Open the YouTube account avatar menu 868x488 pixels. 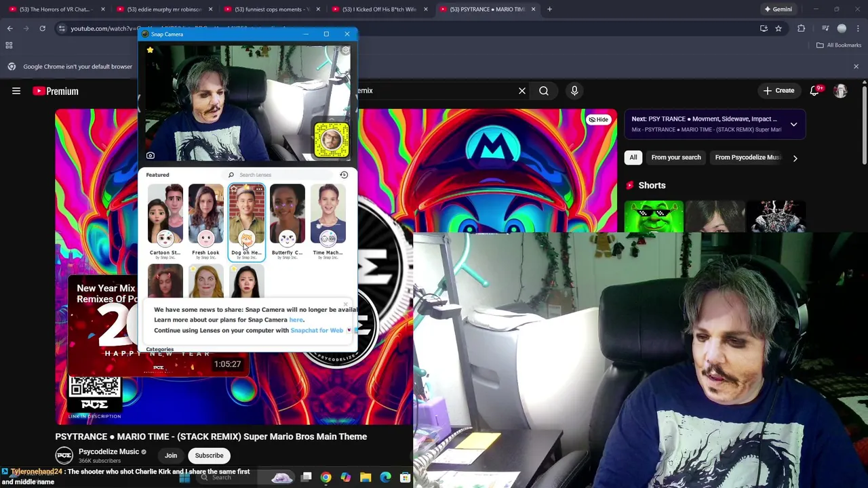pos(840,91)
